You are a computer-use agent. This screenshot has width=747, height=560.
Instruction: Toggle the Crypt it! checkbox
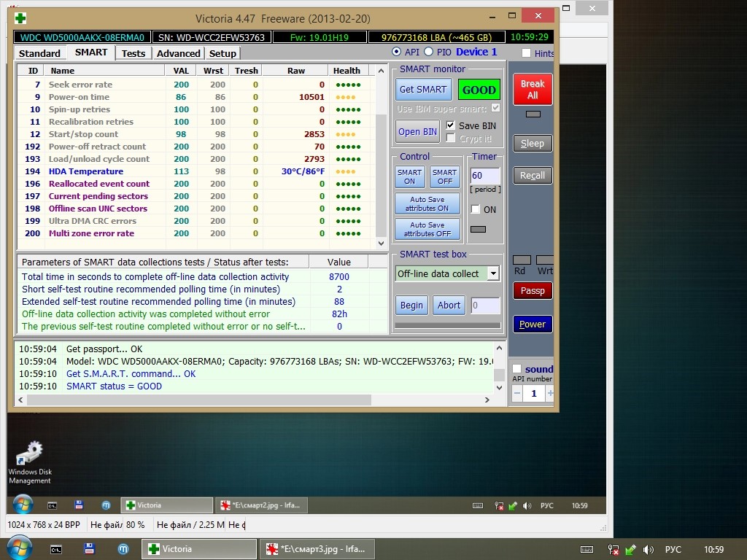click(450, 138)
